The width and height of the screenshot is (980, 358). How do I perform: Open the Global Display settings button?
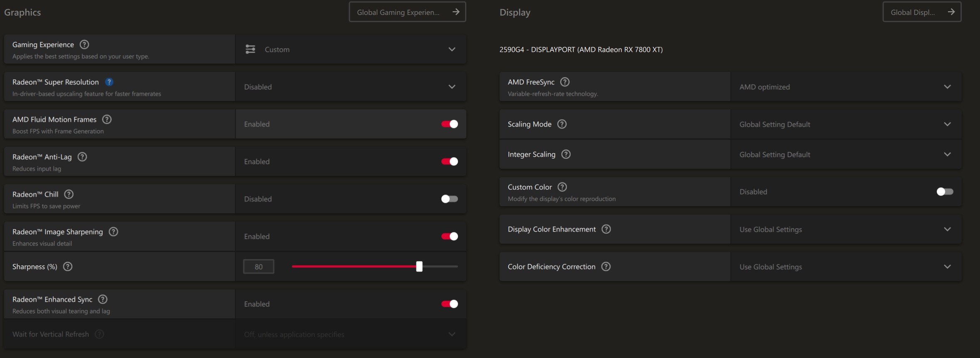click(922, 12)
